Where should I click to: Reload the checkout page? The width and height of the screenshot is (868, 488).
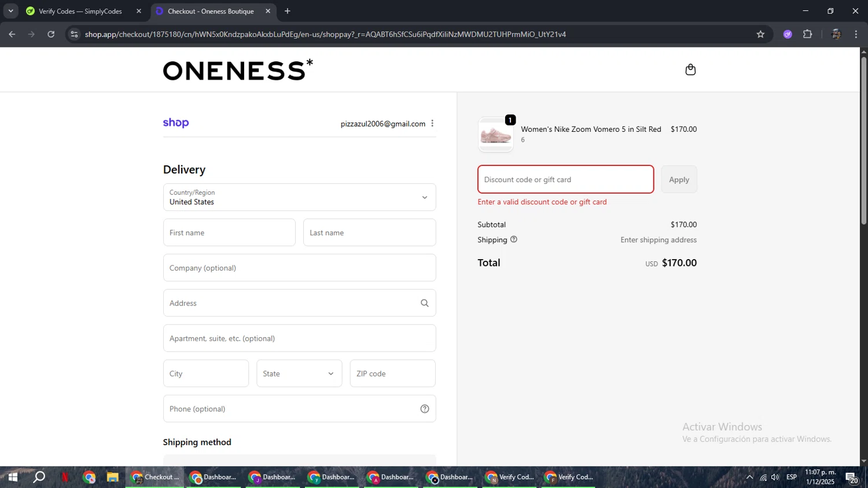pos(51,34)
